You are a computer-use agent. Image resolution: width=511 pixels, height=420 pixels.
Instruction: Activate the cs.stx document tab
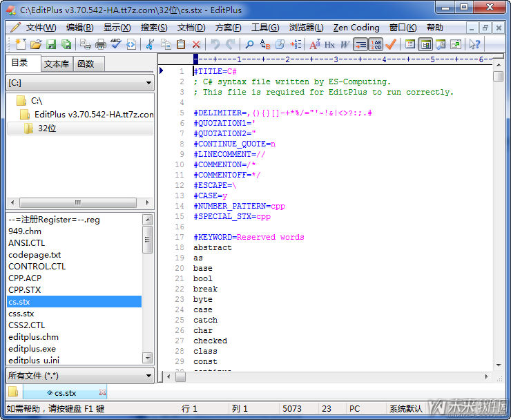point(65,393)
